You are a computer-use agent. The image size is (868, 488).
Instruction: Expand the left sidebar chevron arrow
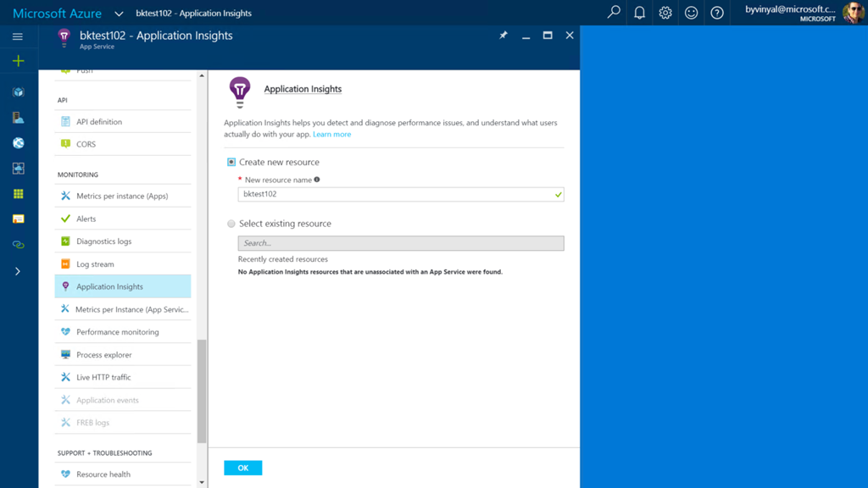(18, 271)
